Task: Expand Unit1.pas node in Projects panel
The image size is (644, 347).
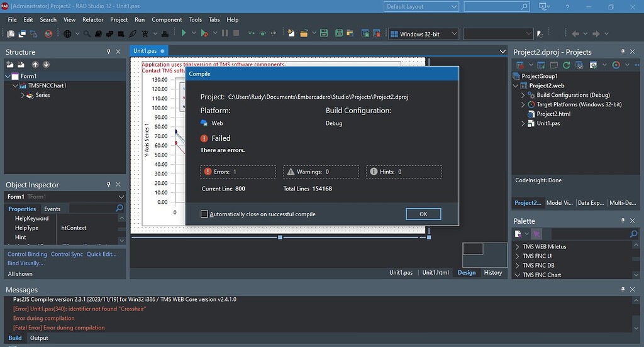Action: coord(523,123)
